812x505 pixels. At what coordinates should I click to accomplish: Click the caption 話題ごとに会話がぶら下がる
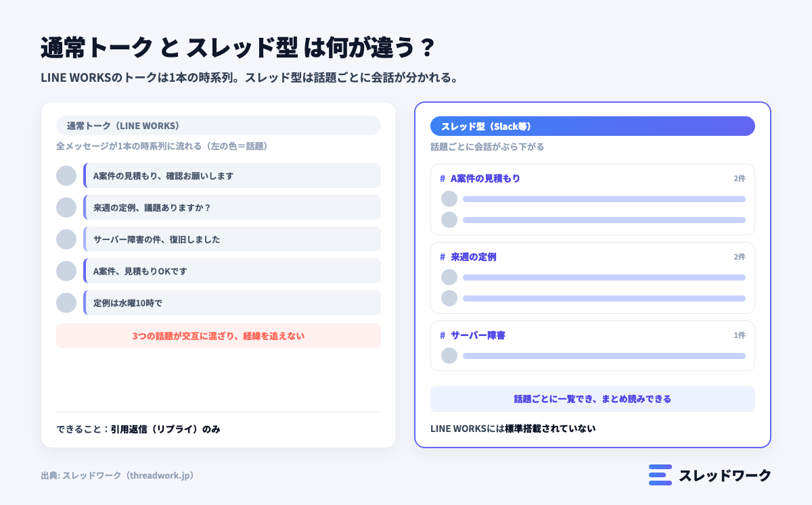pyautogui.click(x=487, y=147)
